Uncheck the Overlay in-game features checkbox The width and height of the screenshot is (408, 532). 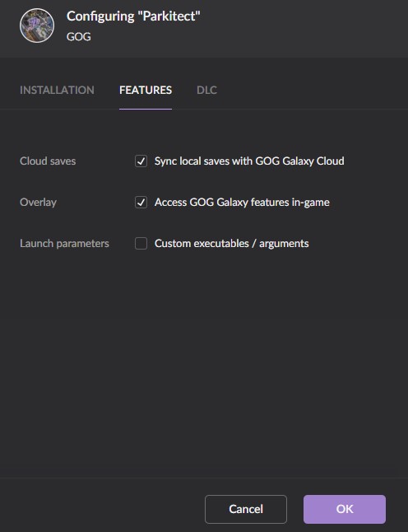(x=141, y=203)
